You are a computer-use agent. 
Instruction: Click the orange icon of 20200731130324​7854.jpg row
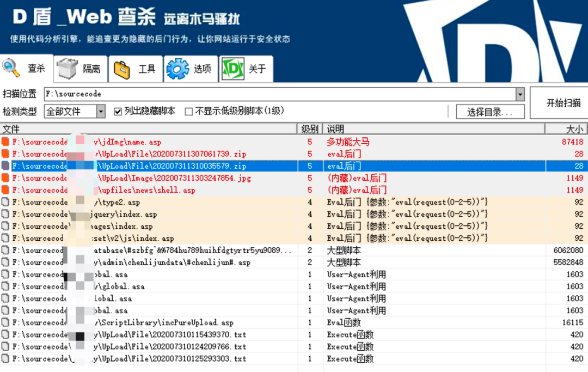pyautogui.click(x=5, y=178)
